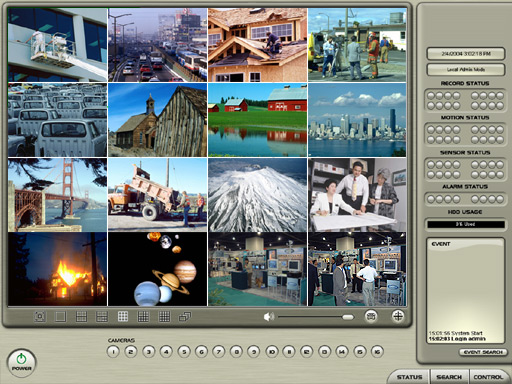Select the 'System Start' event entry

click(455, 333)
